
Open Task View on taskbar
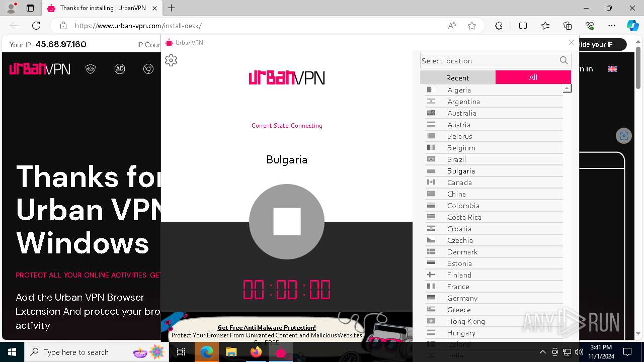click(182, 352)
